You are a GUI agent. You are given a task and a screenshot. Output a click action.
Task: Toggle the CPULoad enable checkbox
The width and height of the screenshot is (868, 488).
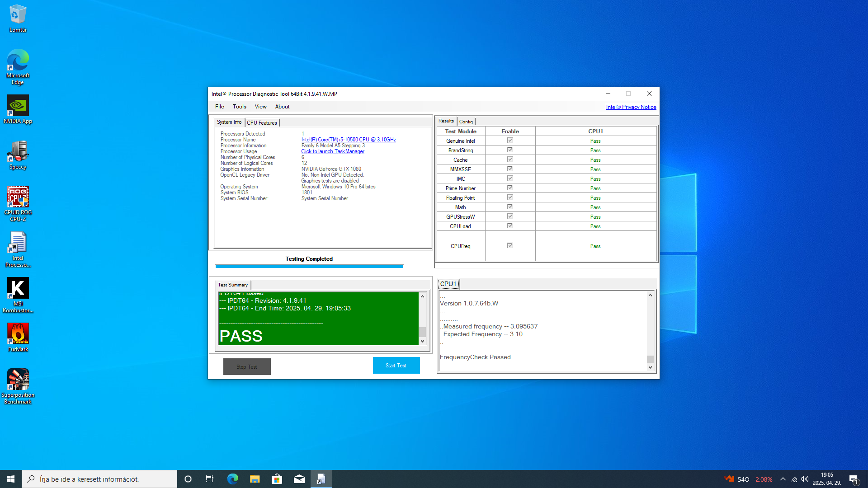click(510, 226)
